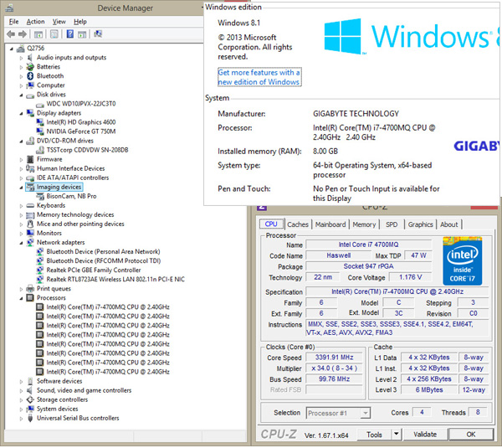Open the Tools dropdown arrow in CPU-Z

pos(396,434)
